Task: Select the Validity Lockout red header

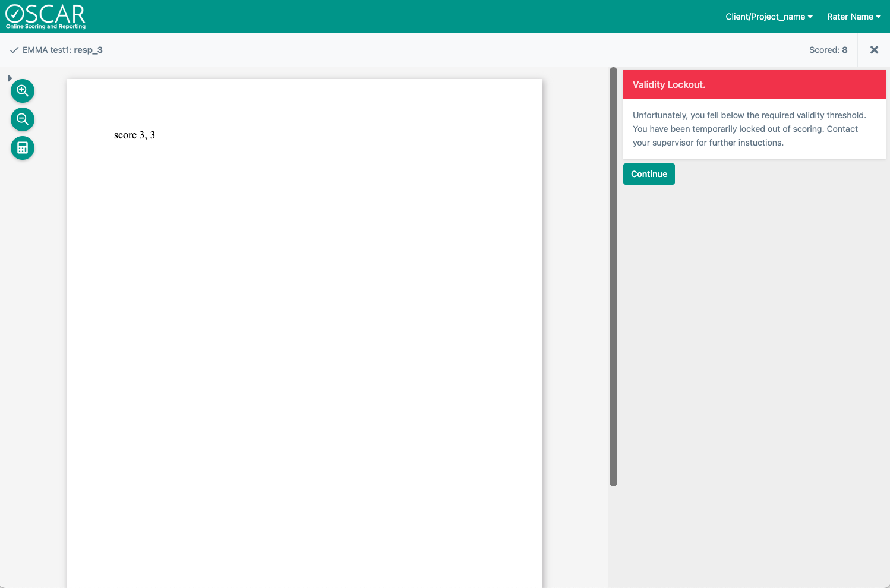Action: pos(754,84)
